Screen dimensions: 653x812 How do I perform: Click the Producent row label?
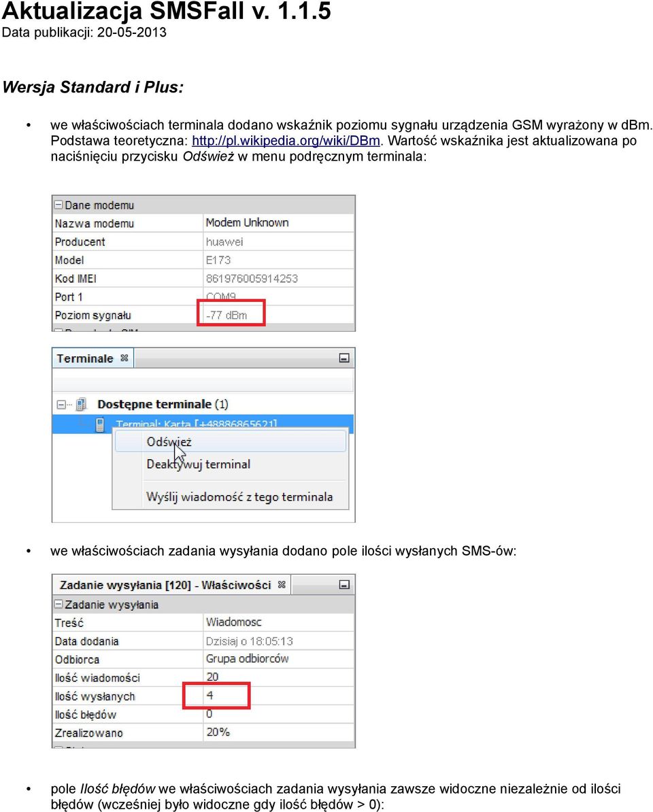click(80, 242)
